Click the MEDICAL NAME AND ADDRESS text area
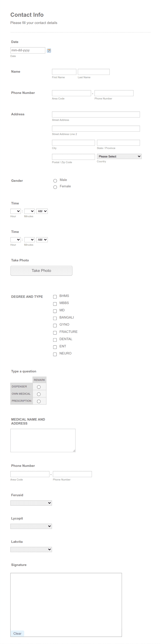The image size is (161, 644). pos(43,440)
